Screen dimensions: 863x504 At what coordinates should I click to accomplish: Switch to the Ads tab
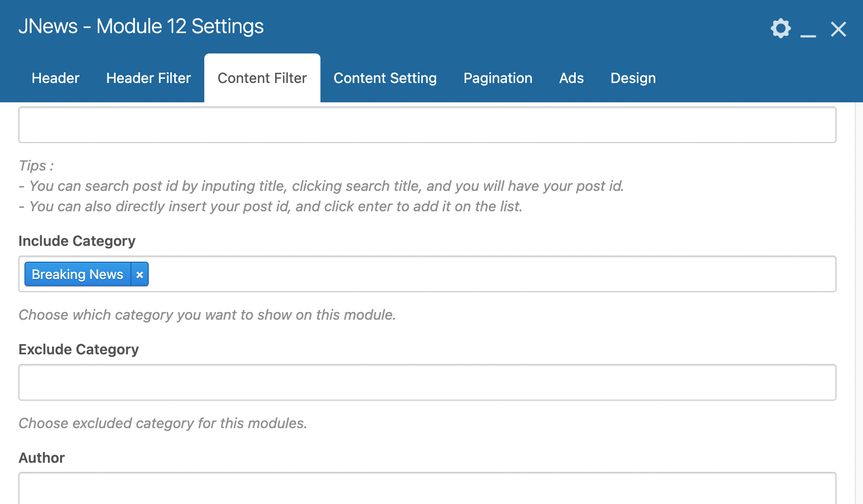coord(572,78)
